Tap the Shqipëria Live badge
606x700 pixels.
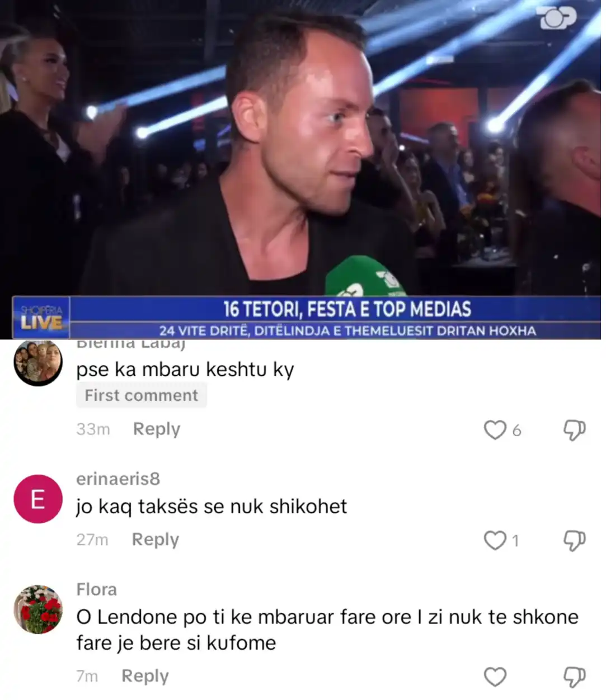41,318
